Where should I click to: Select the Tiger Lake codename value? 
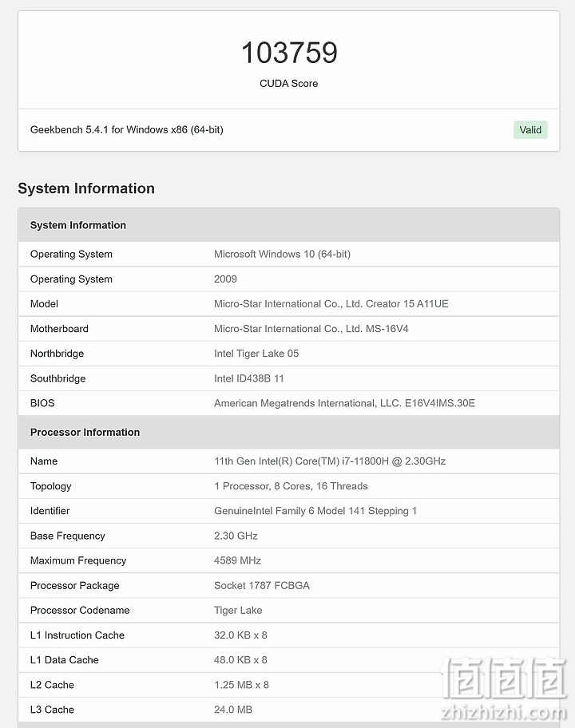[x=238, y=610]
